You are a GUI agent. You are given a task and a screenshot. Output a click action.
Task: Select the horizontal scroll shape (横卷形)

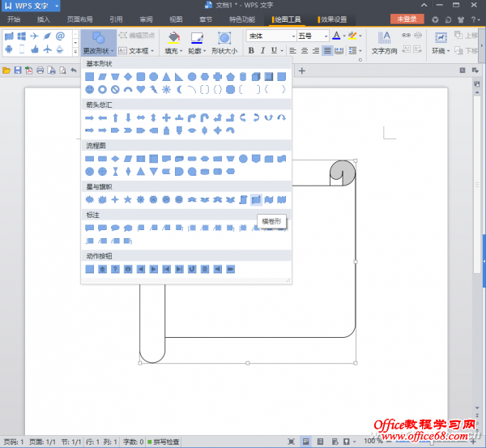(x=256, y=199)
